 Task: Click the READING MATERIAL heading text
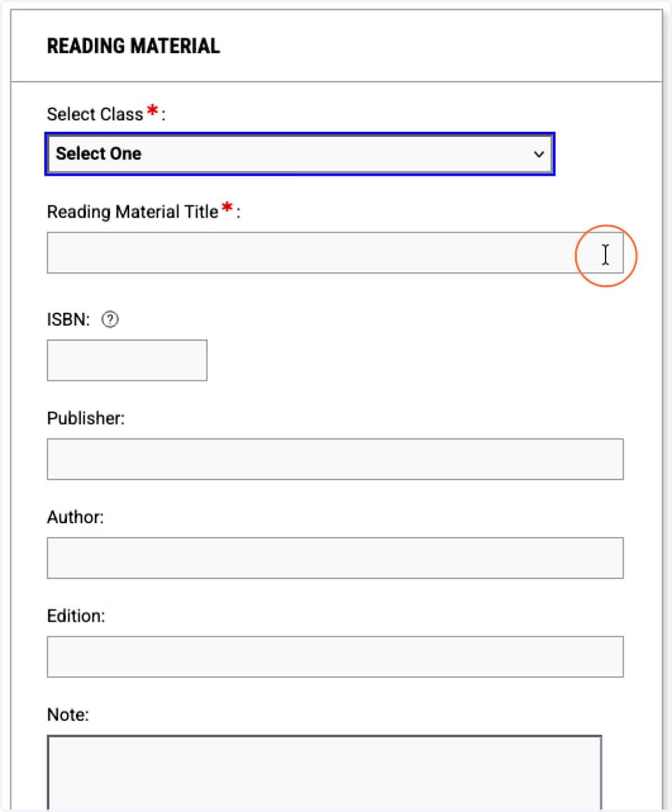click(x=133, y=46)
